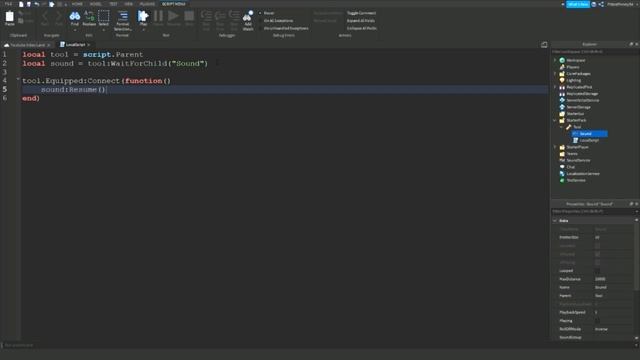Viewport: 640px width, 360px height.
Task: Click the share icon at top right
Action: pyautogui.click(x=601, y=4)
